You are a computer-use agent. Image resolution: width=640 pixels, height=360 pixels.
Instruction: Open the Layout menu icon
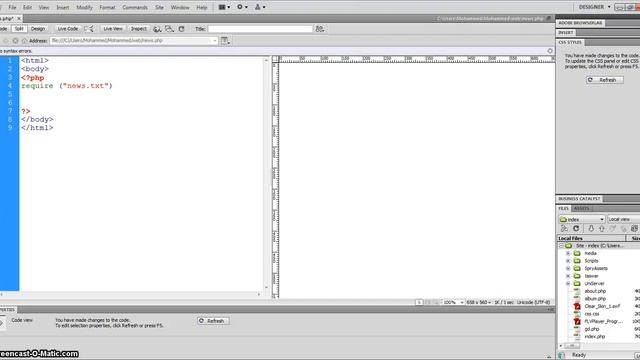pyautogui.click(x=224, y=7)
